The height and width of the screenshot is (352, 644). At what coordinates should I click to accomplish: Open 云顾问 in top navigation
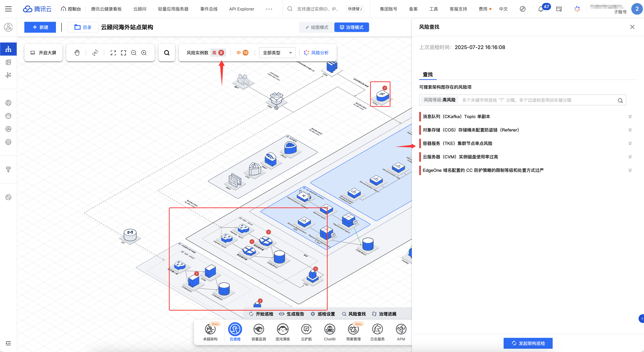(139, 9)
